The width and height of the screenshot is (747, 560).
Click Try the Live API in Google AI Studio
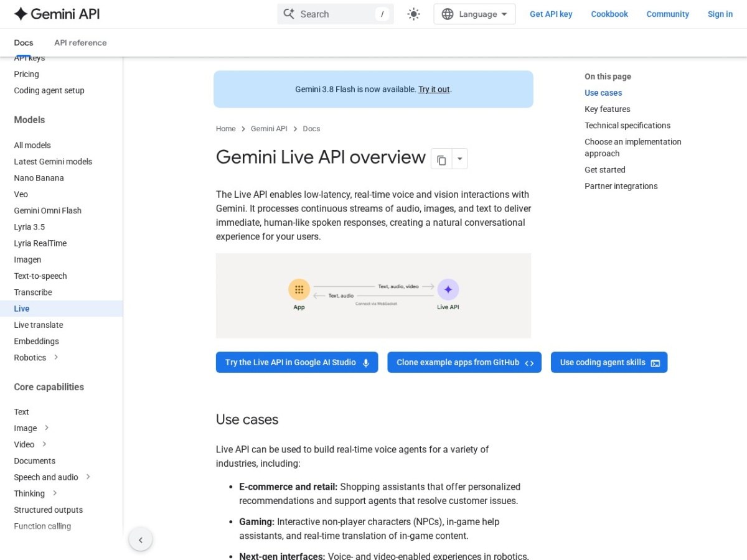pos(297,362)
